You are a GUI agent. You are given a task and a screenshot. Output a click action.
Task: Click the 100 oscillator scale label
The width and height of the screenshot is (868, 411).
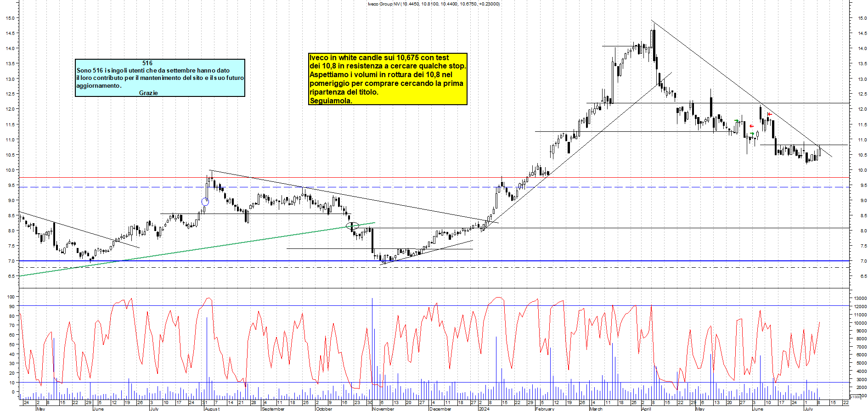(11, 297)
